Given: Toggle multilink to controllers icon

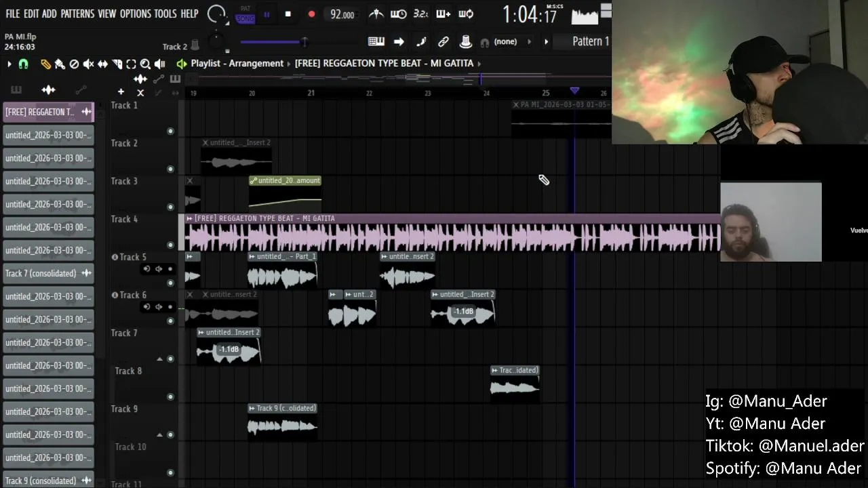Looking at the screenshot, I should [443, 42].
